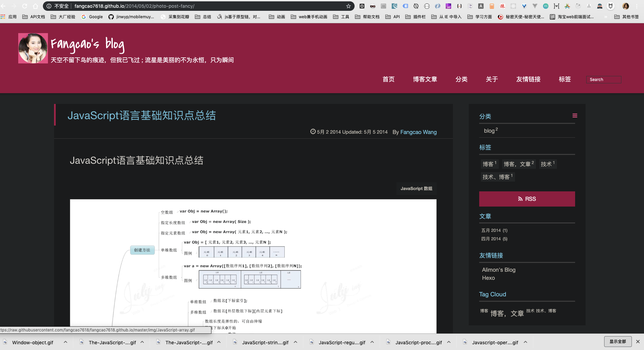Click 显示全部 to show all downloads
Viewport: 644px width, 350px height.
tap(618, 342)
